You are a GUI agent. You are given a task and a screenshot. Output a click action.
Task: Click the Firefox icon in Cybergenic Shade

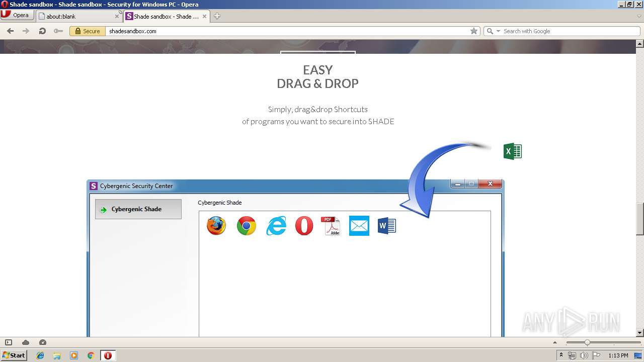tap(216, 226)
